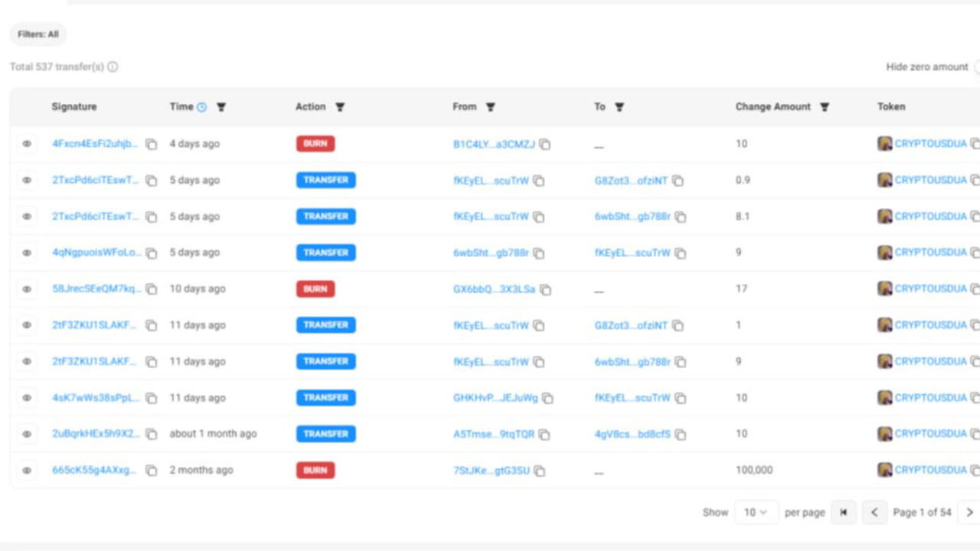Open the per page count dropdown
Screen dimensions: 980x551
coord(756,512)
